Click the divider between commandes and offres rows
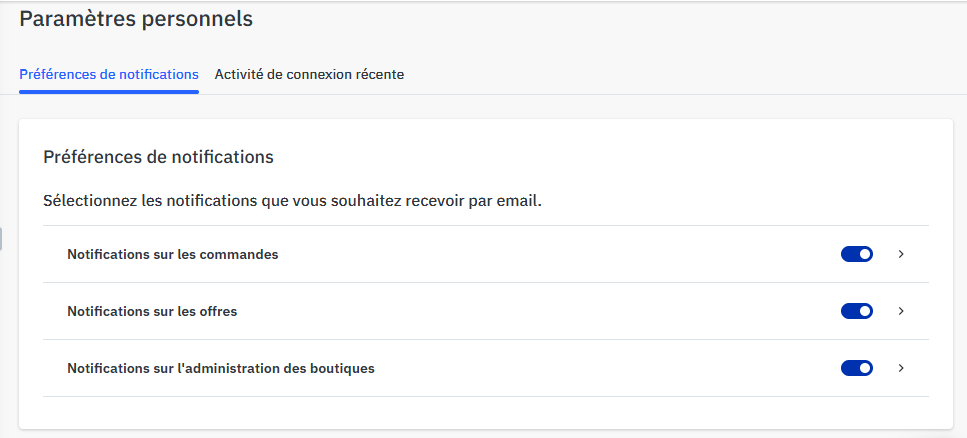 tap(486, 282)
